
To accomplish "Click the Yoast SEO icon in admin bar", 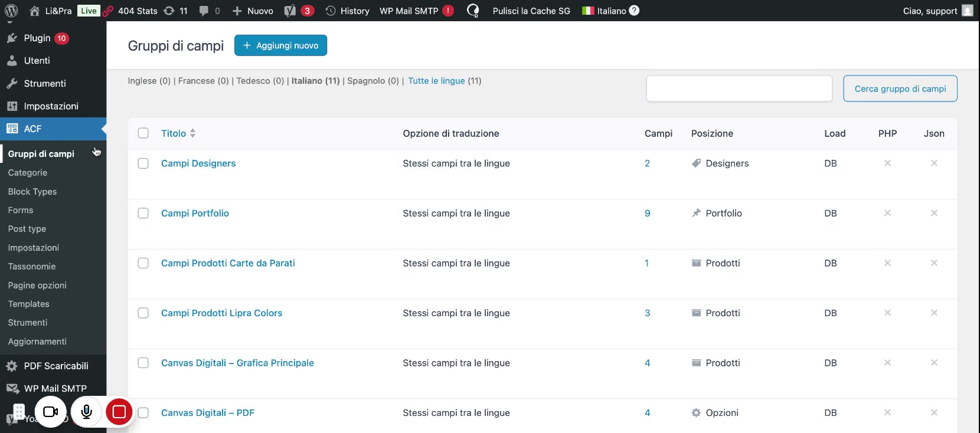I will (x=290, y=11).
